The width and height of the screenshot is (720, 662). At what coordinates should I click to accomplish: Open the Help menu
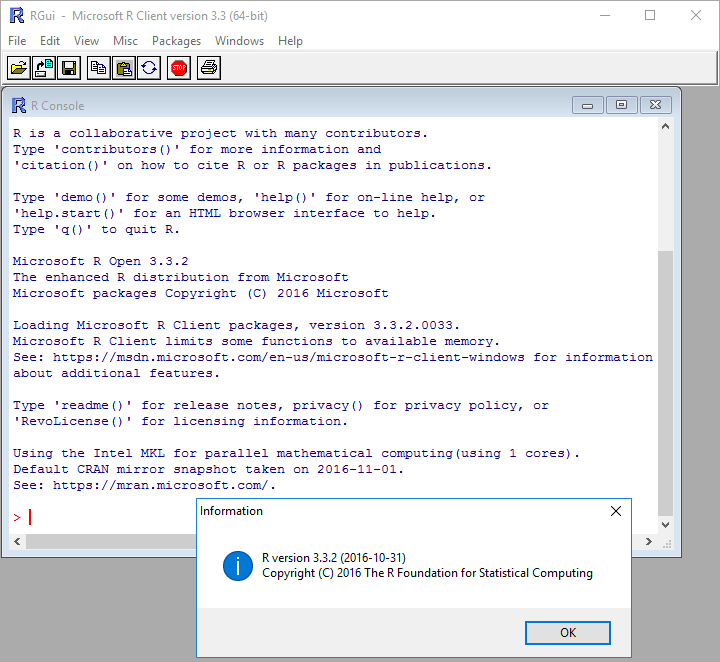pos(290,41)
